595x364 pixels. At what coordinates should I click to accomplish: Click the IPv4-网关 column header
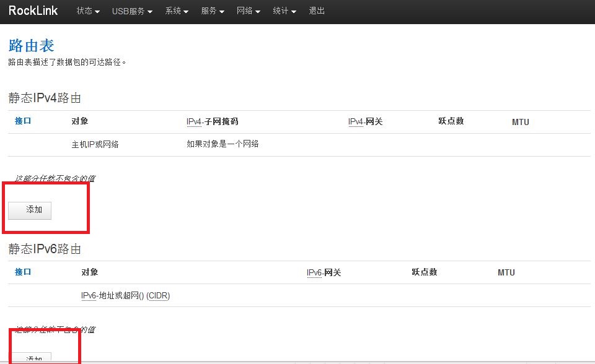click(x=365, y=122)
